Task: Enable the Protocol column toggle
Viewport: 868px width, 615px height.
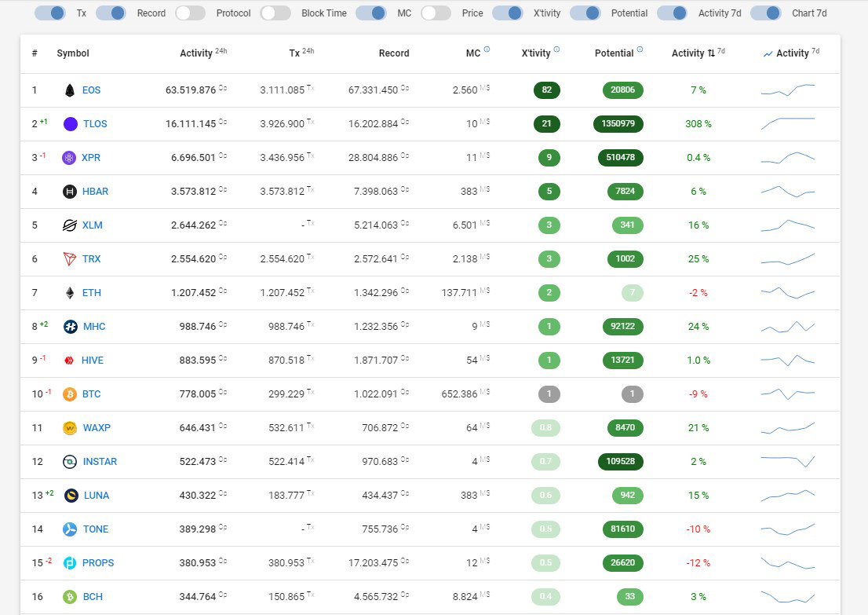Action: point(191,13)
